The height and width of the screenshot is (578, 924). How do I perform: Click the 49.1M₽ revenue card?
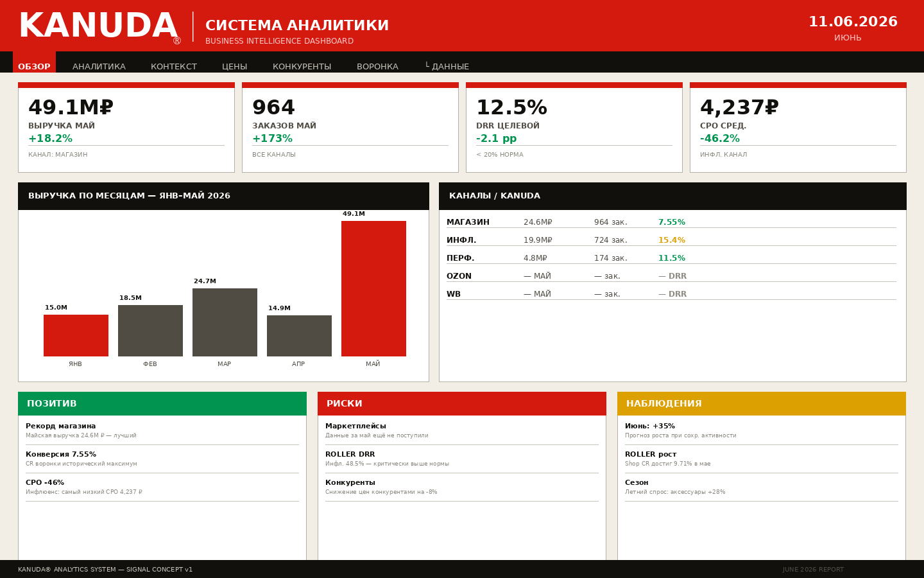point(126,127)
